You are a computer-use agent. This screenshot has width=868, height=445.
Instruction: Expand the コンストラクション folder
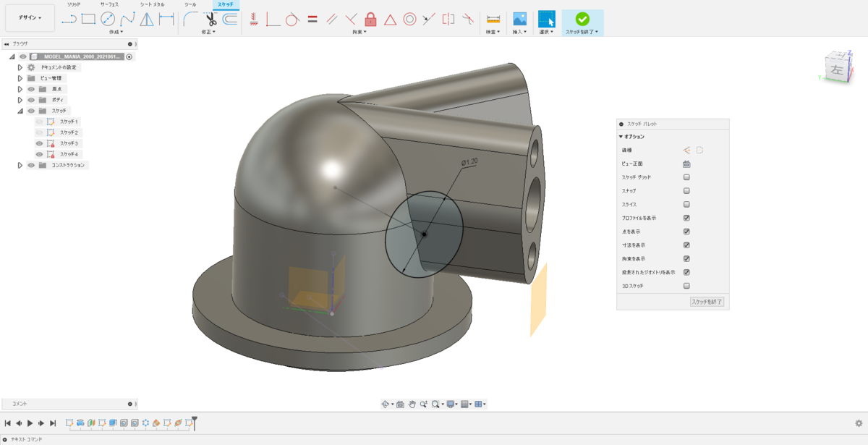20,165
